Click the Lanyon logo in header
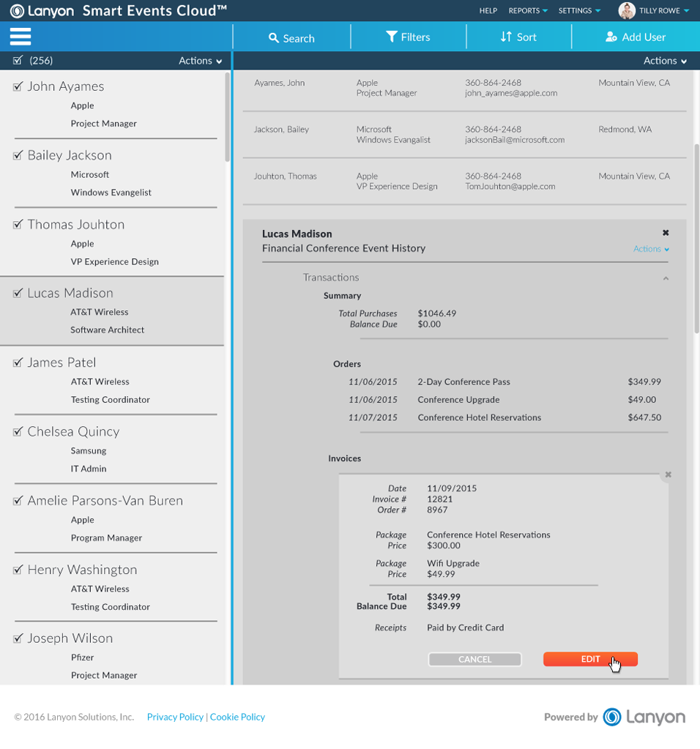700x749 pixels. click(42, 10)
